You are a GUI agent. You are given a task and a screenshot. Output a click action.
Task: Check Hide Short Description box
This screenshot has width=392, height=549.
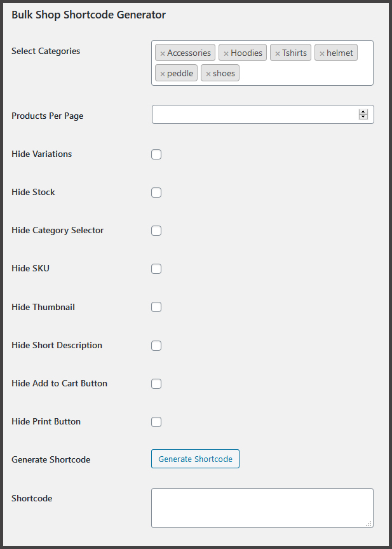(x=156, y=346)
